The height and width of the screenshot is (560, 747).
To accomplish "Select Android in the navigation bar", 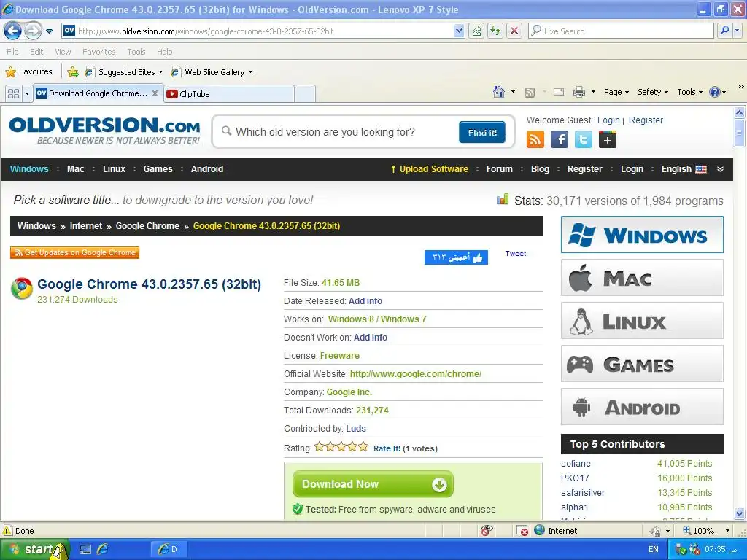I will pos(206,169).
